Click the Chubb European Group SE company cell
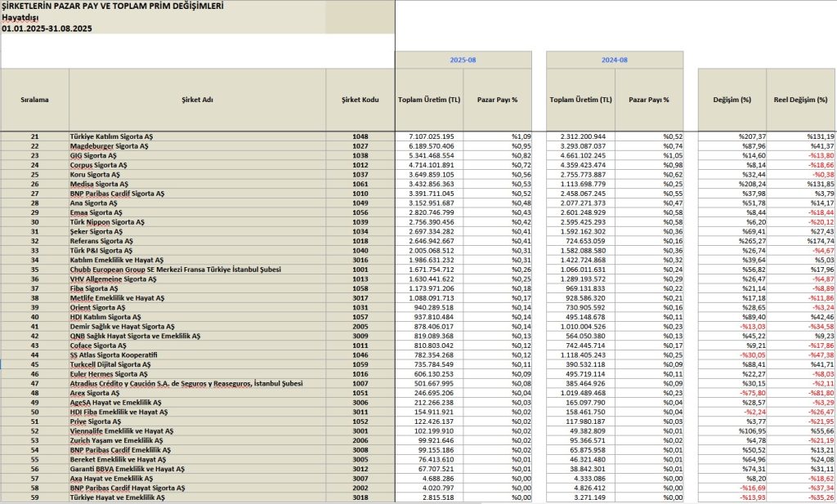This screenshot has height=504, width=837. 197,270
